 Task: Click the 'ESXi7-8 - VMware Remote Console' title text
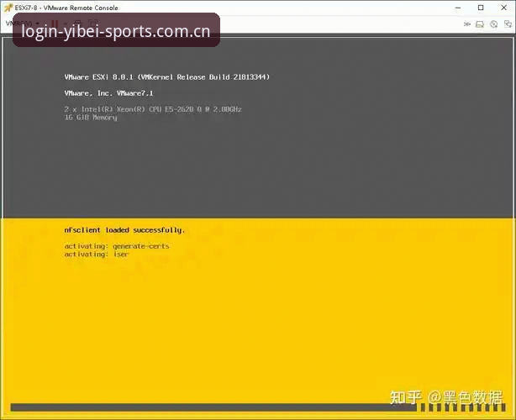[x=66, y=8]
